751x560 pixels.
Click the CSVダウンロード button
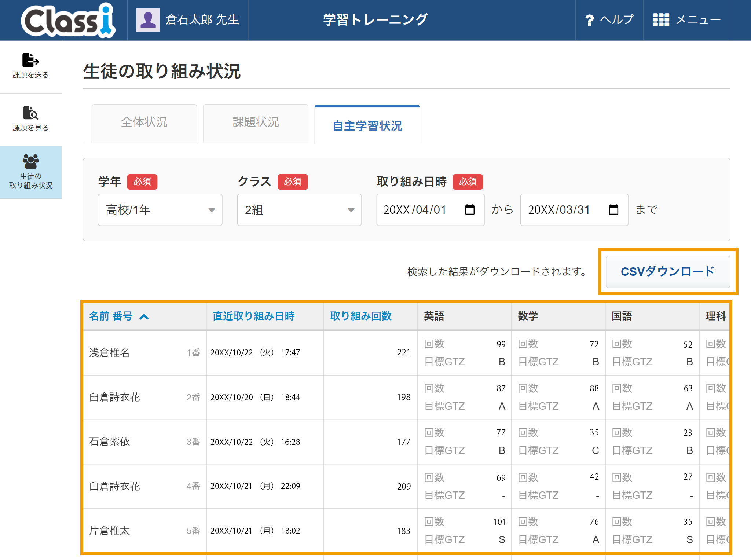coord(668,272)
